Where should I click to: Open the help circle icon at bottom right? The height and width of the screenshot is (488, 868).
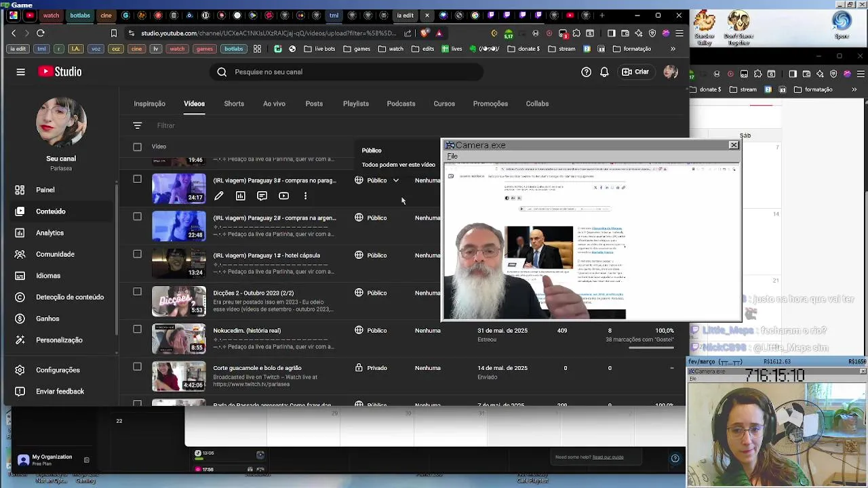pyautogui.click(x=675, y=458)
